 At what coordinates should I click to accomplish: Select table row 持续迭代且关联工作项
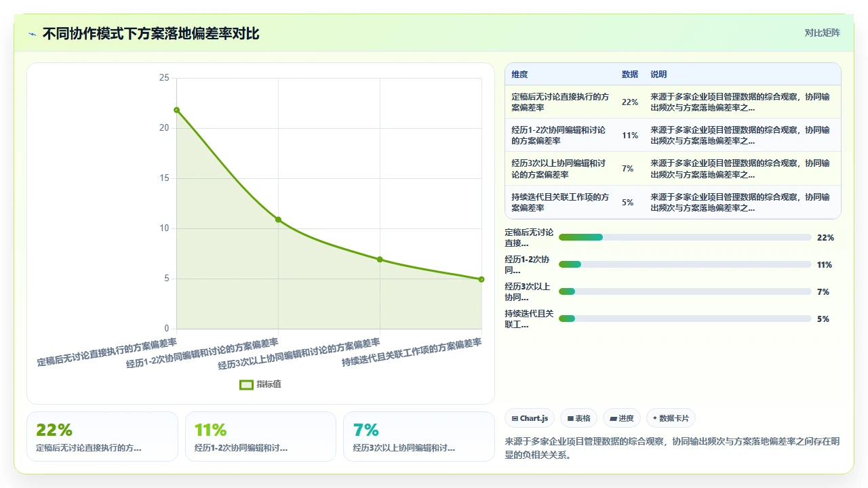point(673,203)
